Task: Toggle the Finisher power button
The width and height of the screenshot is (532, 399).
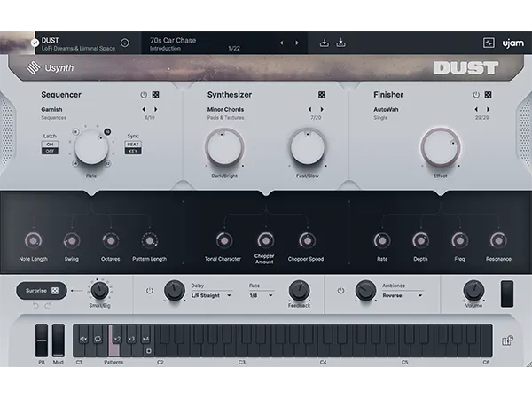Action: [x=476, y=95]
